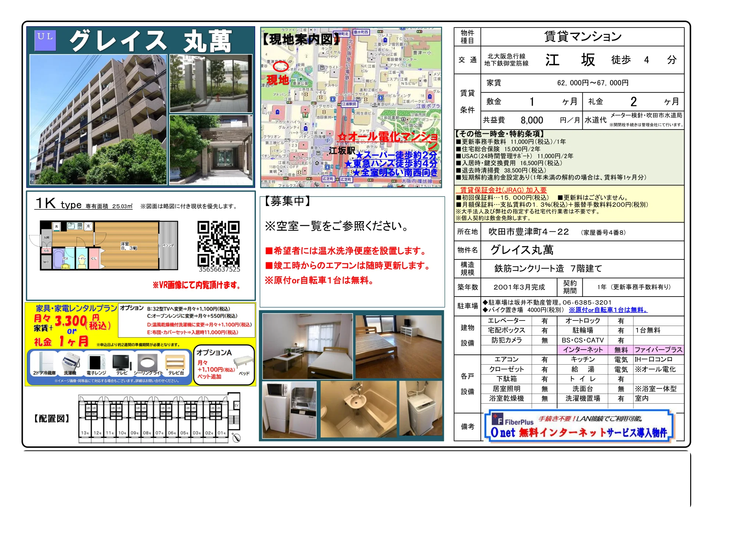Open the entrance doorway photo under the pillar photo

pyautogui.click(x=211, y=150)
